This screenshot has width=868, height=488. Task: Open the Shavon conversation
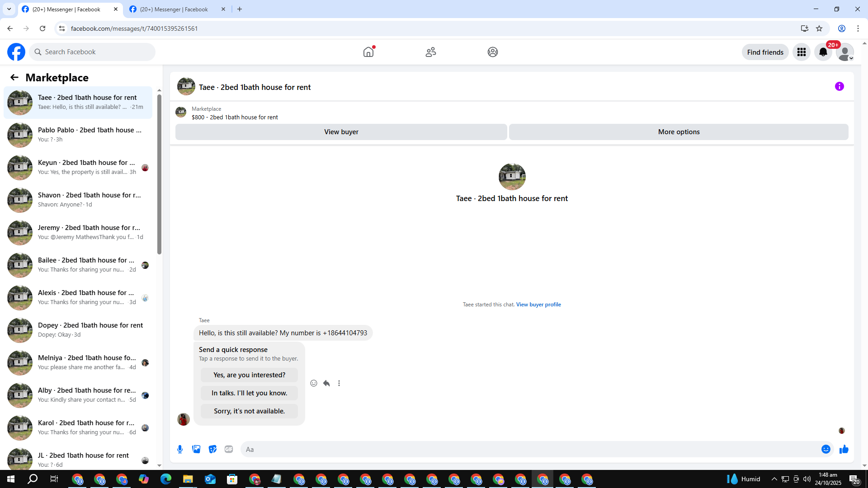pyautogui.click(x=78, y=200)
